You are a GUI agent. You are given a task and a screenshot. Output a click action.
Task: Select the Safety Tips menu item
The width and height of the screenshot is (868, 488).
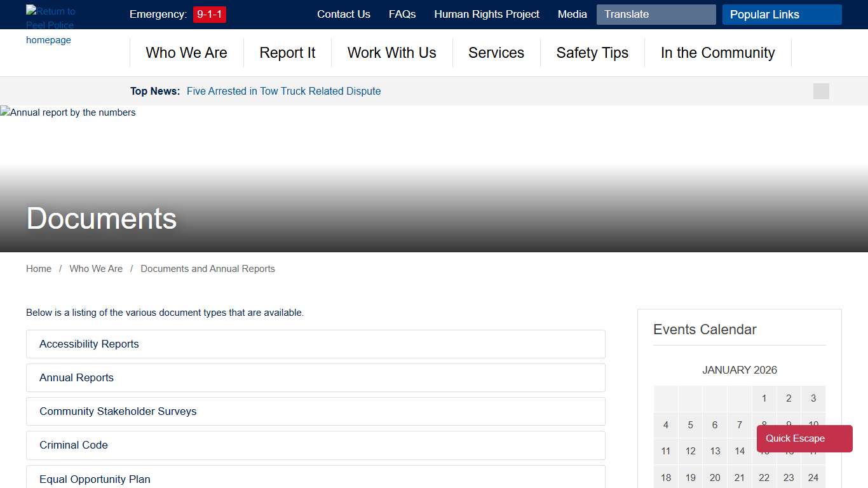(x=592, y=53)
